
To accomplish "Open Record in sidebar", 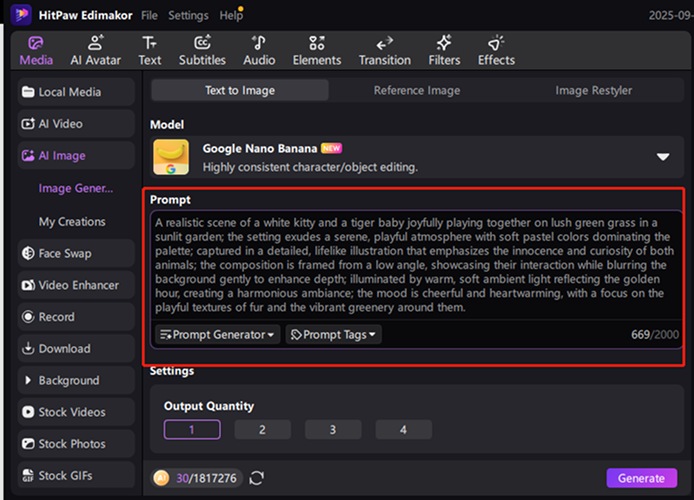I will (76, 317).
